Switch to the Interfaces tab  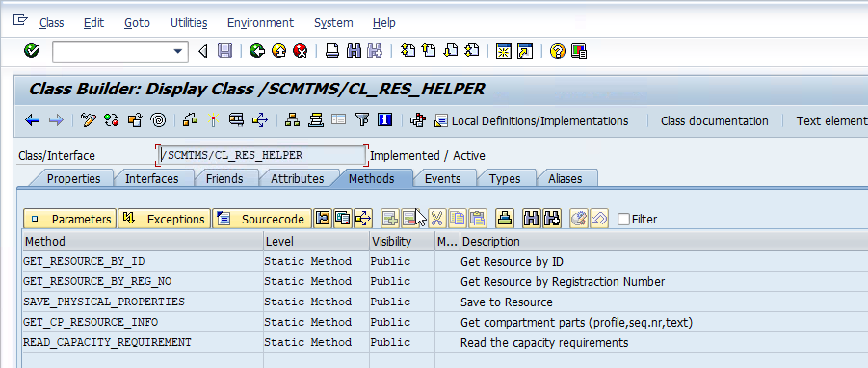coord(151,179)
